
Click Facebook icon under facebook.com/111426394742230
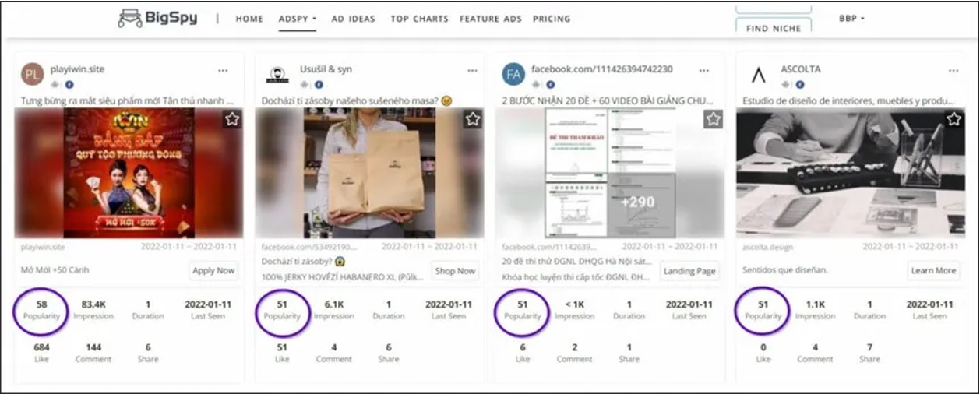click(551, 84)
